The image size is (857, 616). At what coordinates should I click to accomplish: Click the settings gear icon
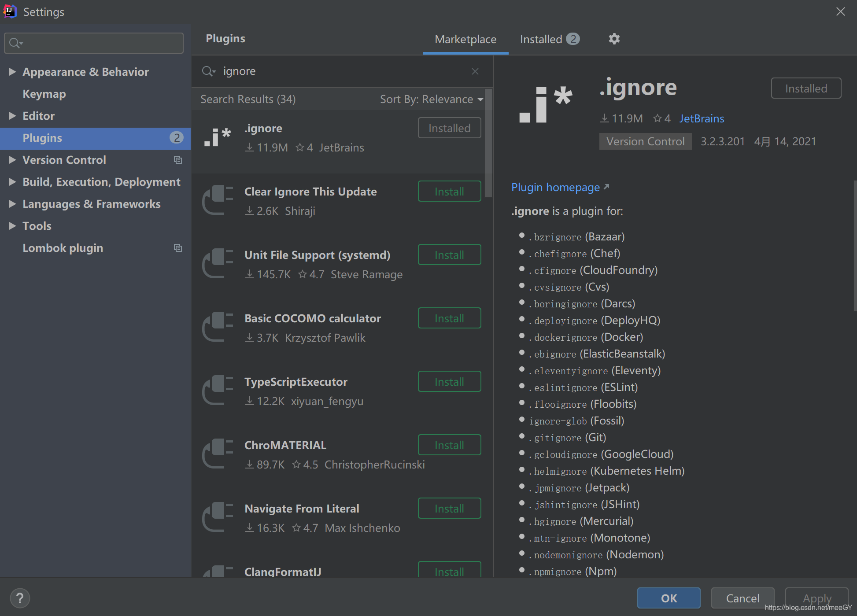pyautogui.click(x=613, y=39)
